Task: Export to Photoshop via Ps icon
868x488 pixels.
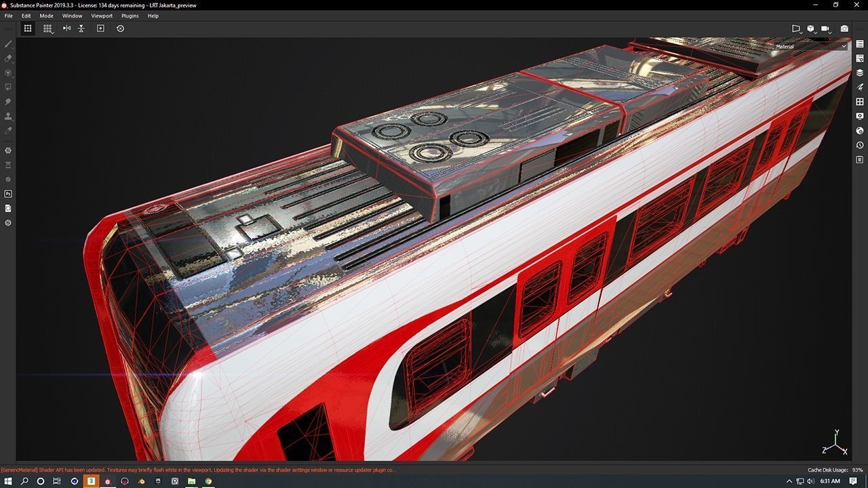Action: point(8,194)
